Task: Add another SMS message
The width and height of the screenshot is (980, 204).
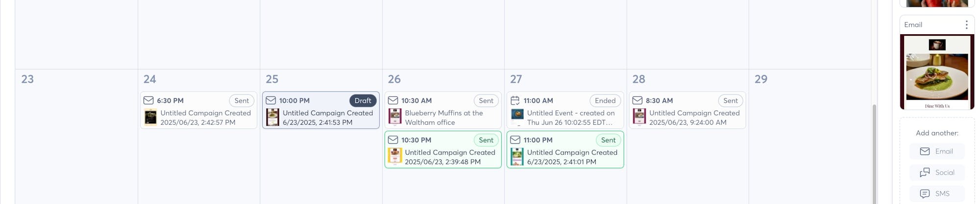Action: (x=937, y=194)
